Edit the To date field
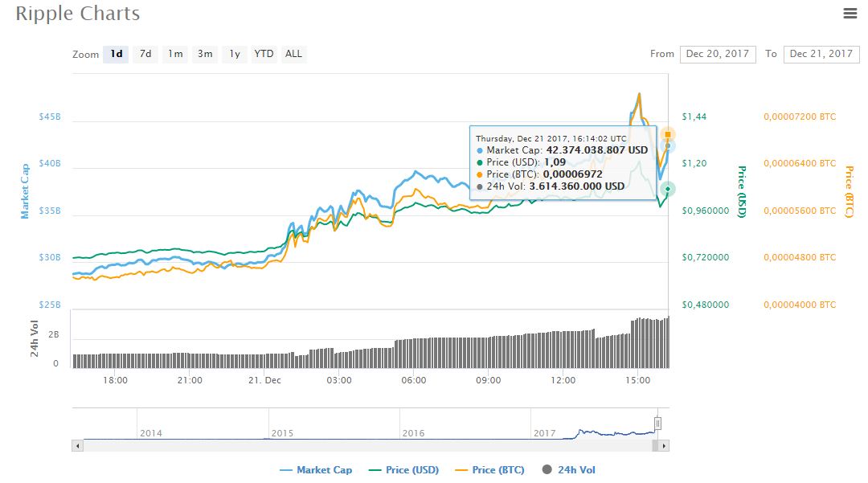Viewport: 868px width, 483px height. [x=821, y=54]
